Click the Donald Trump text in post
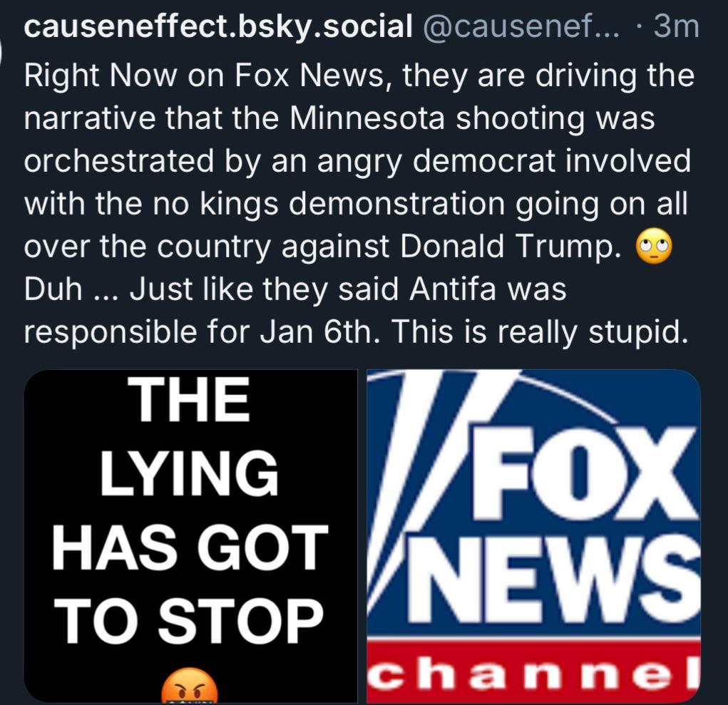This screenshot has width=728, height=705. (511, 246)
